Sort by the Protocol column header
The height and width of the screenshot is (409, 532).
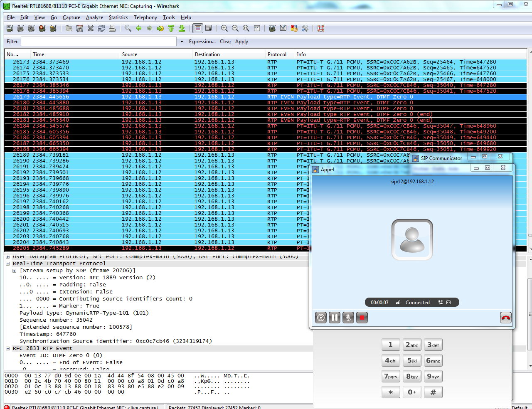pos(280,54)
